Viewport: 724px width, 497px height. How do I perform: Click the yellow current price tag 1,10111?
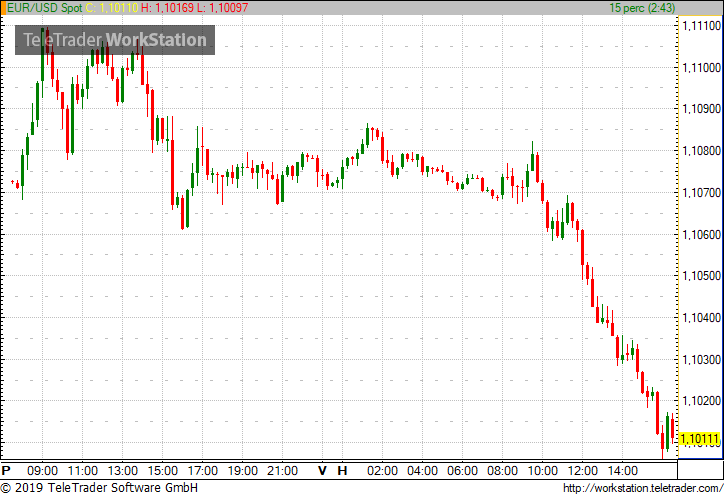[700, 438]
